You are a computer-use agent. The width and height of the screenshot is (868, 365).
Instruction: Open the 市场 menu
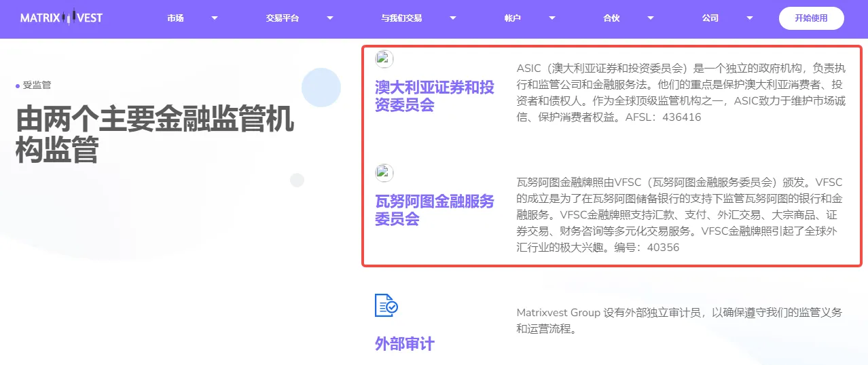[x=175, y=18]
